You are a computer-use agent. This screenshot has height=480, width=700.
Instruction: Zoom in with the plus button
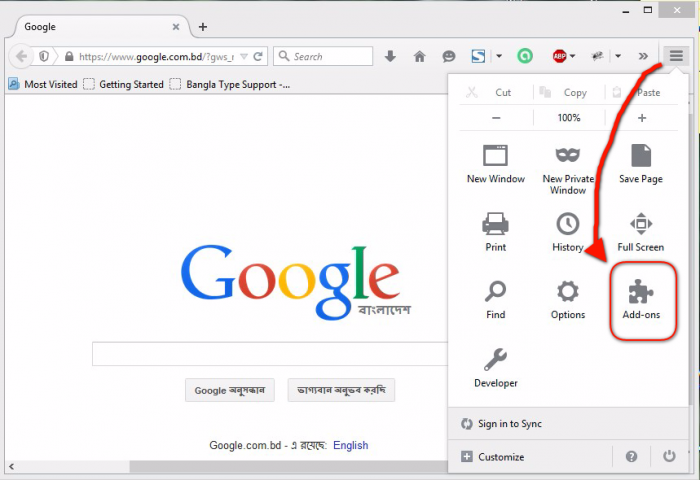(x=642, y=118)
